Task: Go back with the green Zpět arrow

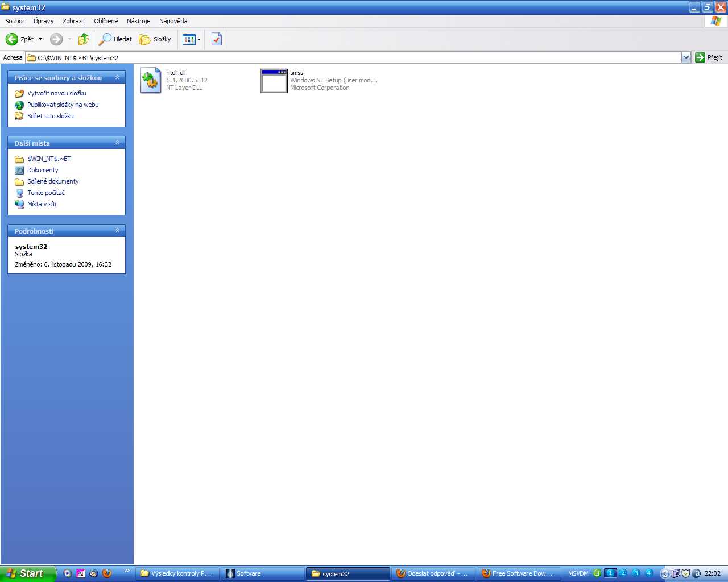Action: (x=19, y=39)
